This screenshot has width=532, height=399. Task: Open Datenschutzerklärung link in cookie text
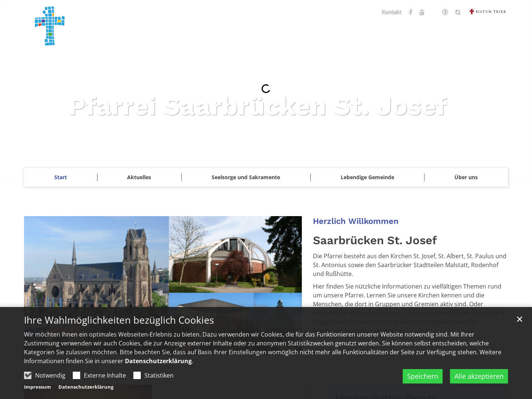[x=158, y=361]
